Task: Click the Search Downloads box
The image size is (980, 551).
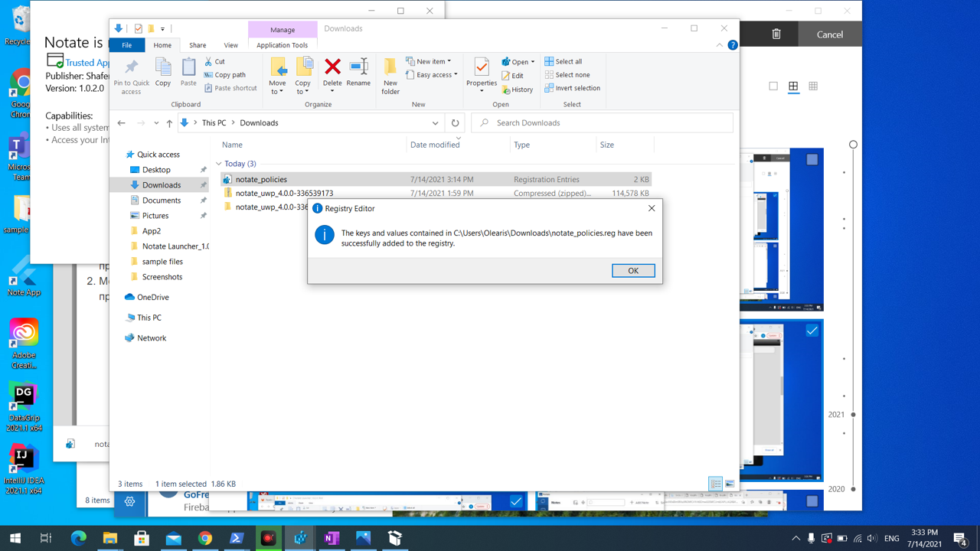Action: [x=602, y=122]
